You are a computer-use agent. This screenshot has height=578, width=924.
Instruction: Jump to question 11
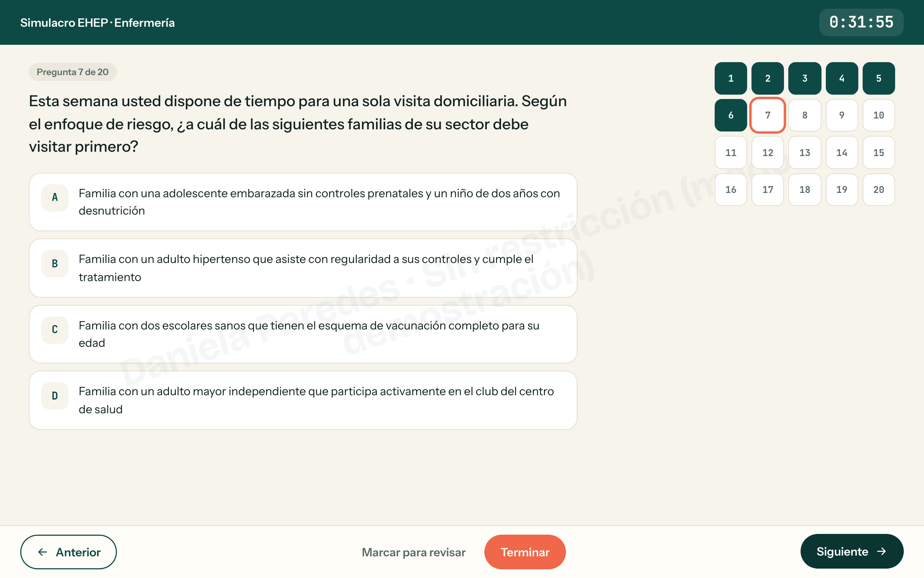(x=731, y=152)
